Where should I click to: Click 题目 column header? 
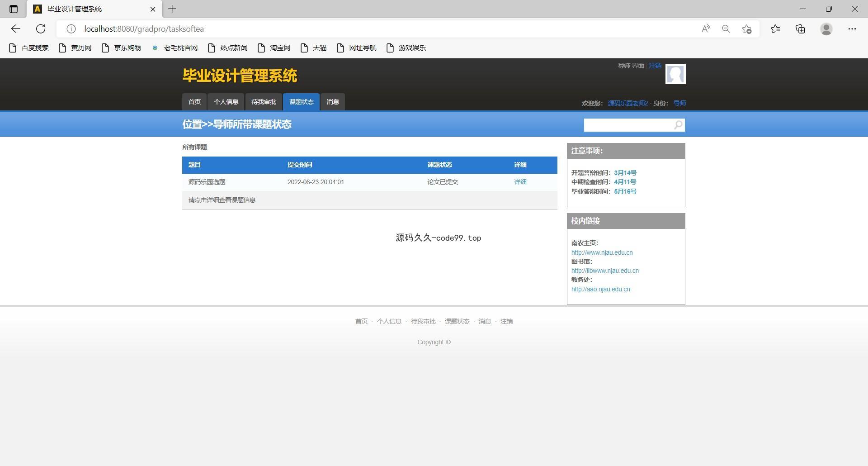[x=194, y=165]
